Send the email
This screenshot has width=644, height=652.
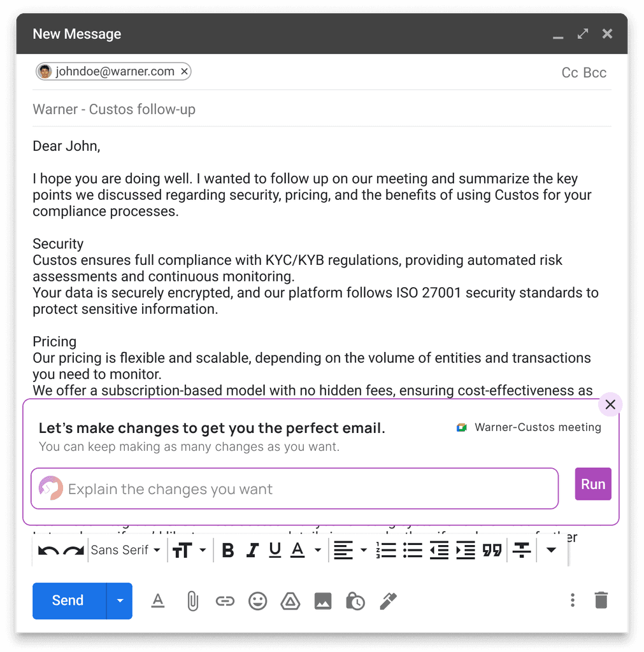(69, 600)
